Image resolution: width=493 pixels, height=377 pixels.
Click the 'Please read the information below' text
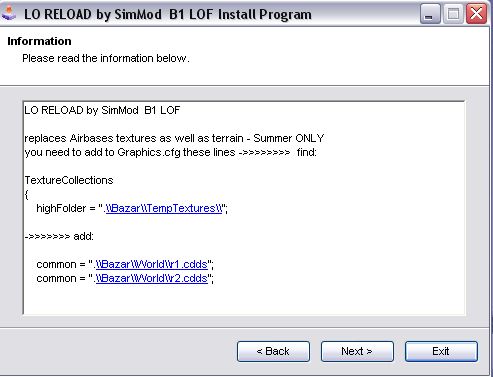106,58
